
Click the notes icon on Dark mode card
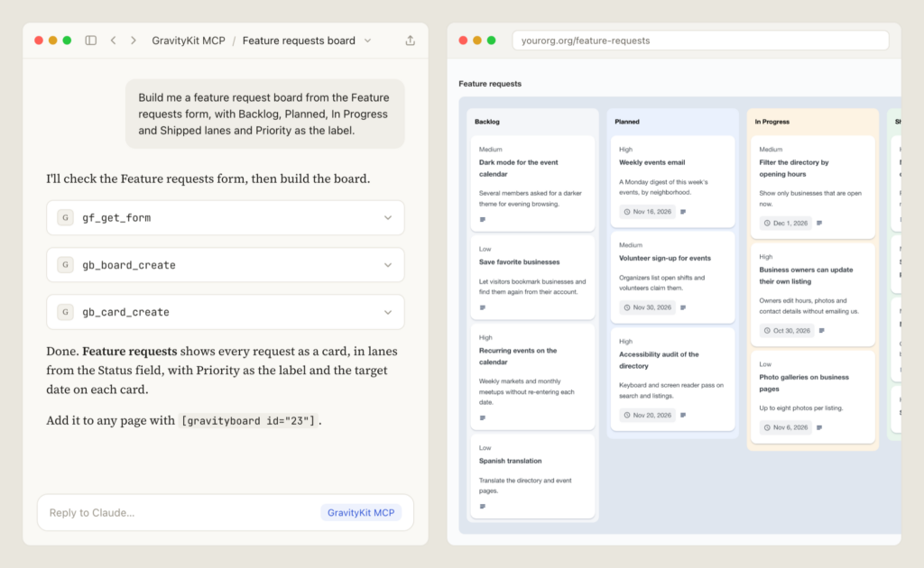tap(483, 220)
